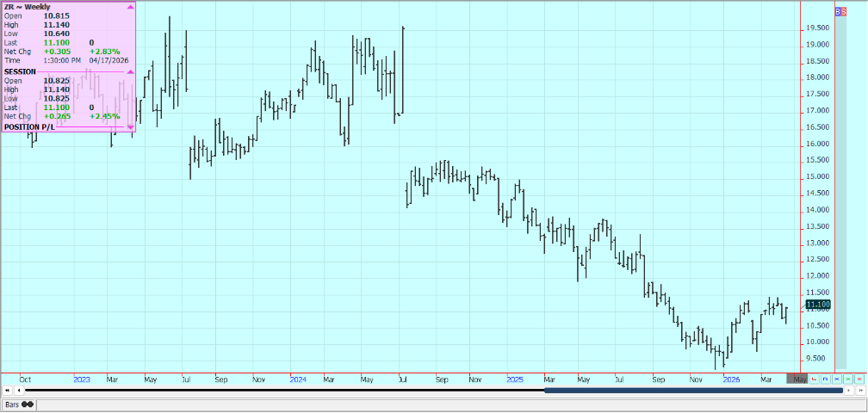Click the blue horizontal compress icon
The width and height of the screenshot is (868, 413).
pos(836,379)
